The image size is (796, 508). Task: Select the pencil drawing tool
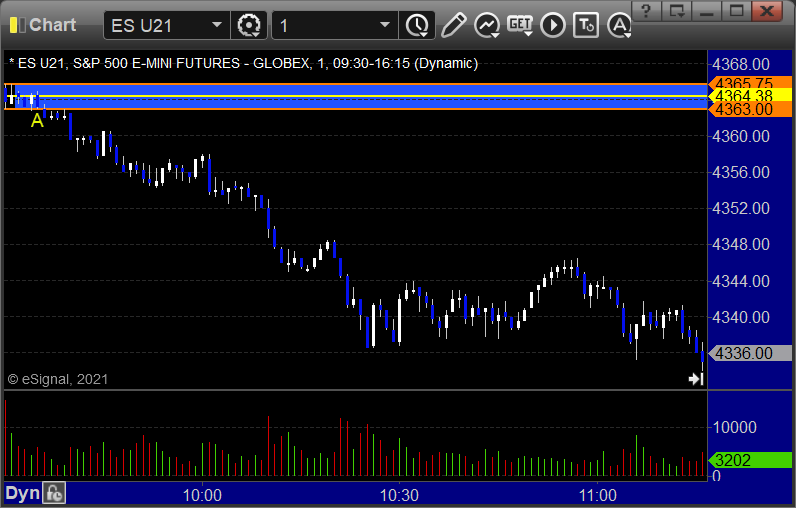pyautogui.click(x=453, y=25)
